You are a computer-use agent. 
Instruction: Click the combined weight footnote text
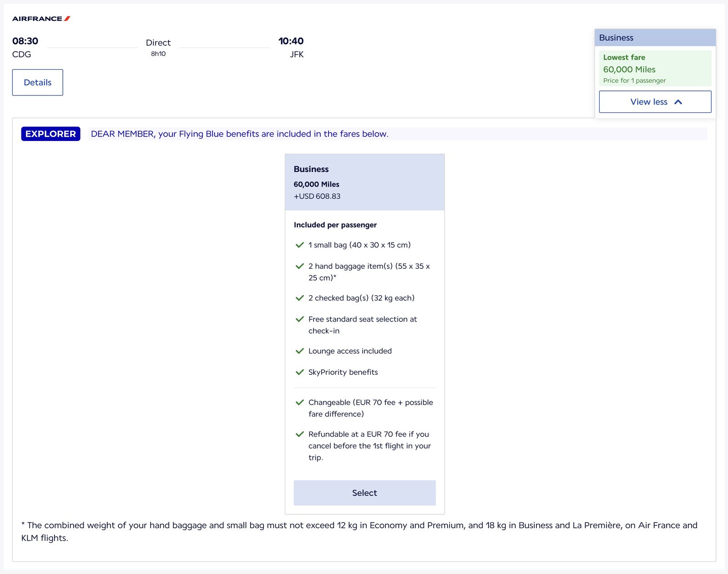tap(359, 531)
